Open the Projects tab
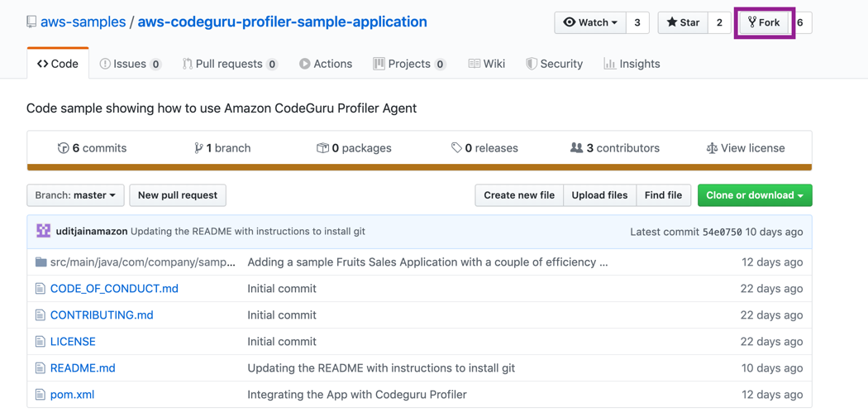 coord(410,64)
